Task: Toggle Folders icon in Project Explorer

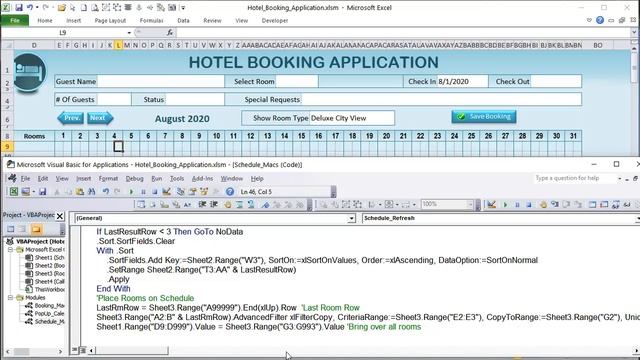Action: click(x=36, y=229)
